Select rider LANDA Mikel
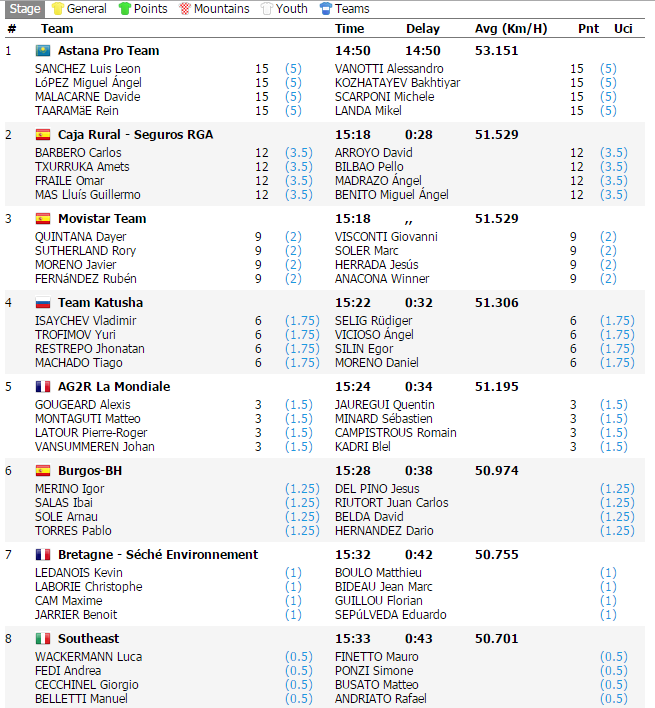Image resolution: width=655 pixels, height=708 pixels. click(368, 111)
